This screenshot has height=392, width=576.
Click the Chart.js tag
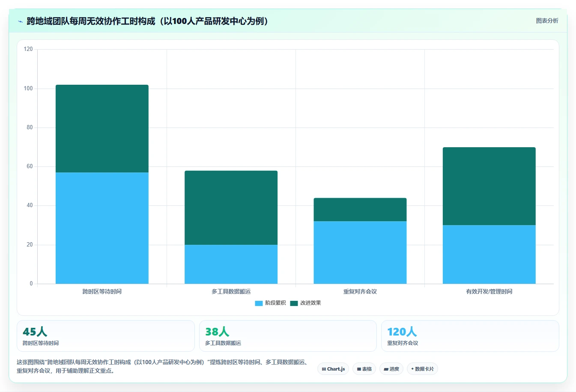tap(333, 369)
